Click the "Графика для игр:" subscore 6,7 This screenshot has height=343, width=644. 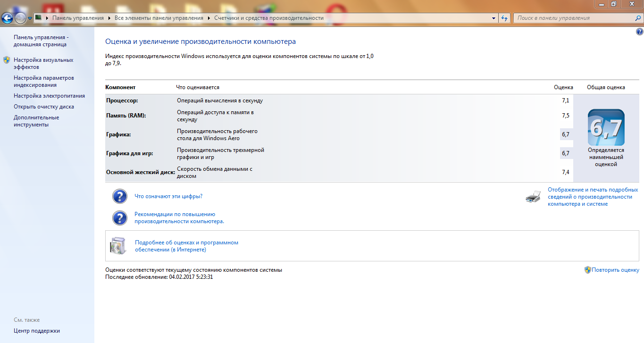tap(565, 153)
